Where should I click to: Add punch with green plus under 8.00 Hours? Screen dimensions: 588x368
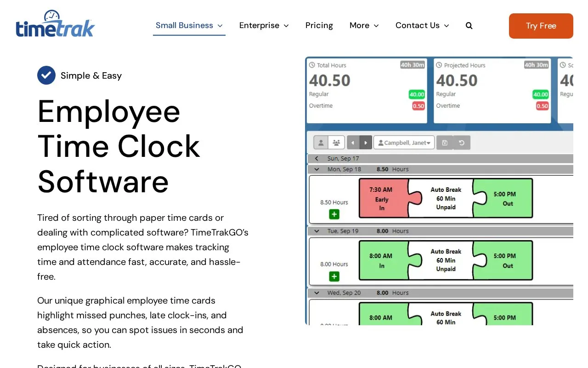(334, 276)
